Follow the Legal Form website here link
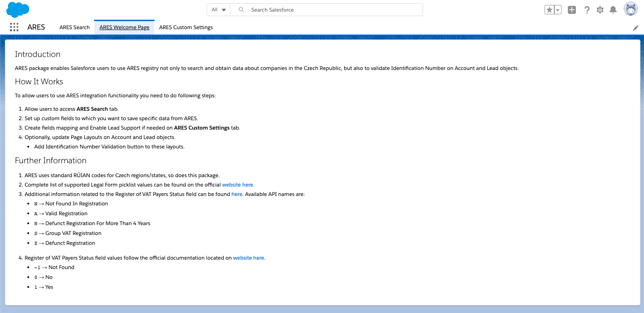 [238, 185]
